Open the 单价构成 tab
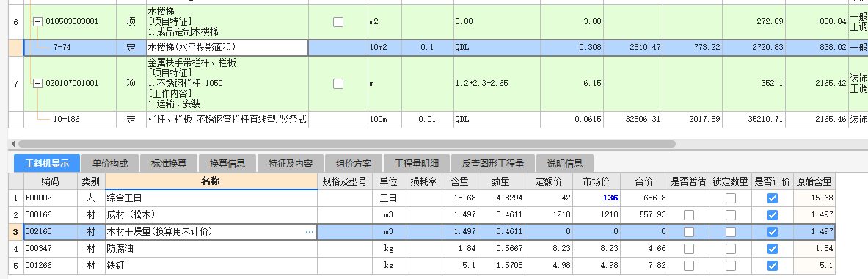The height and width of the screenshot is (279, 868). 110,163
